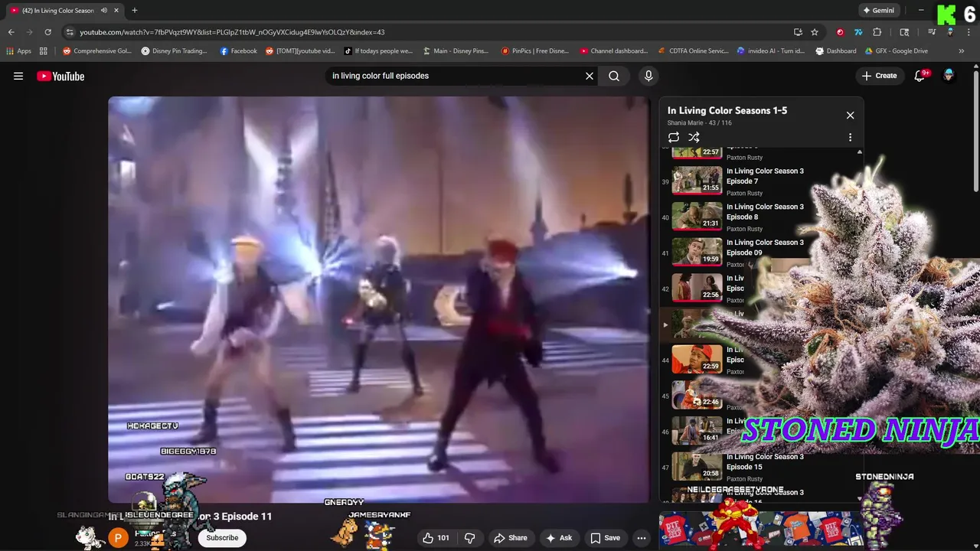This screenshot has height=551, width=980.
Task: Select Season 3 Episode 8 playlist item
Action: pos(737,217)
